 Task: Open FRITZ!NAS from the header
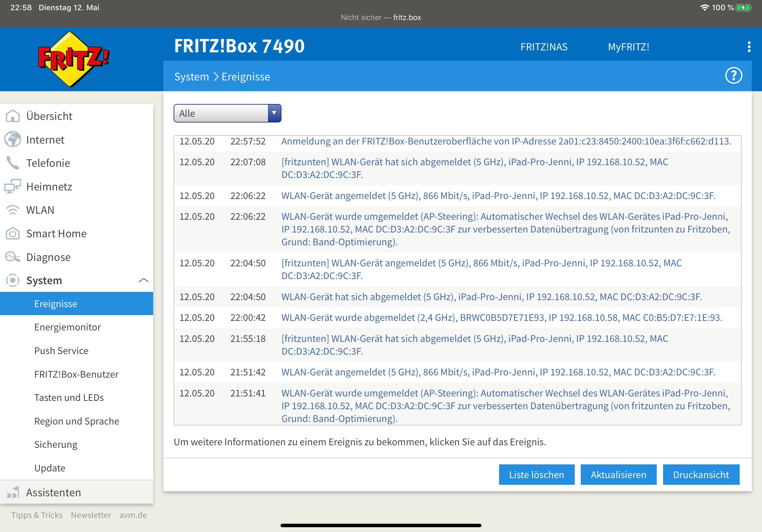544,47
